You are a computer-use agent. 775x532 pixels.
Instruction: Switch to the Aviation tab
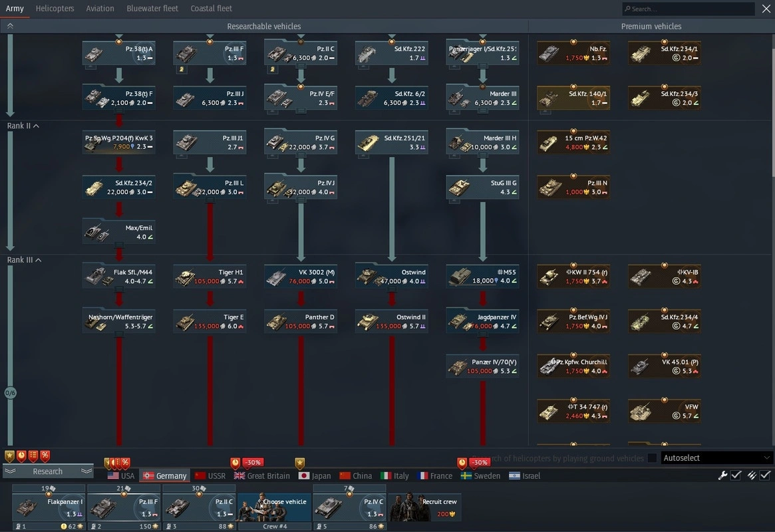100,9
